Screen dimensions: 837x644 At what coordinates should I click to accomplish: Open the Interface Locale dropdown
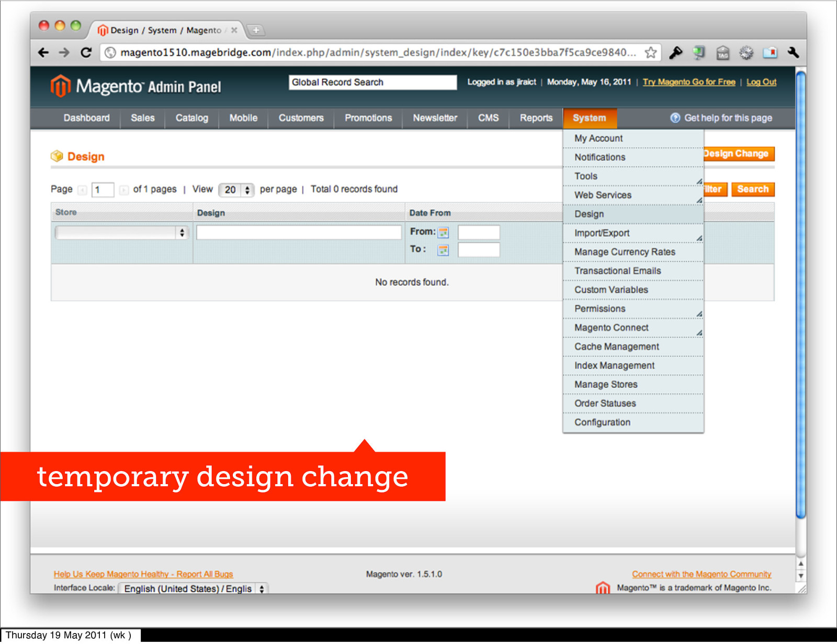(194, 589)
